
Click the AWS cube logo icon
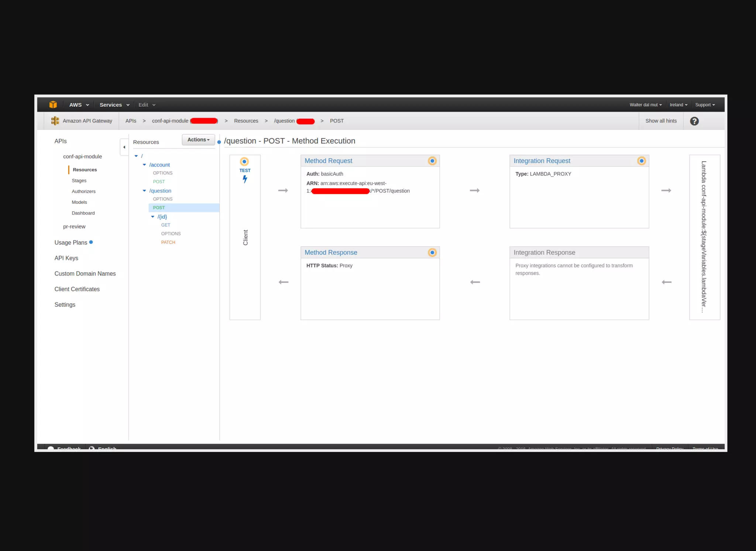click(x=53, y=105)
